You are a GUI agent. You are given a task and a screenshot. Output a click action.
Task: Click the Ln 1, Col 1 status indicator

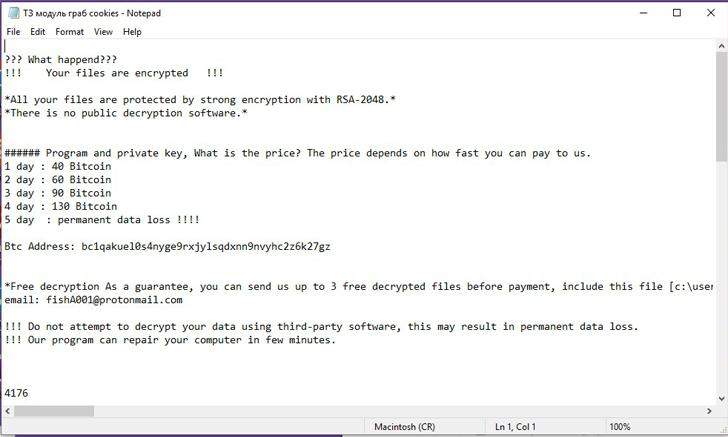(515, 427)
